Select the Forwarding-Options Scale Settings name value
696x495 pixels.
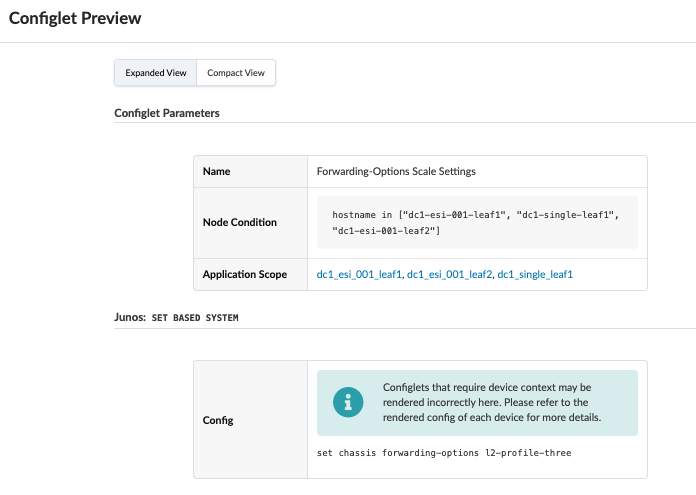(x=396, y=171)
